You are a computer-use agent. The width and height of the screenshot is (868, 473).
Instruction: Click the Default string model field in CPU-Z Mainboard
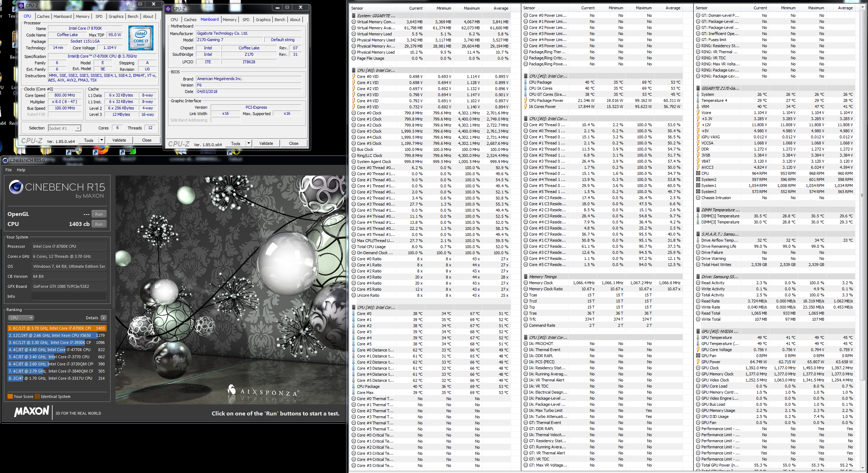283,40
